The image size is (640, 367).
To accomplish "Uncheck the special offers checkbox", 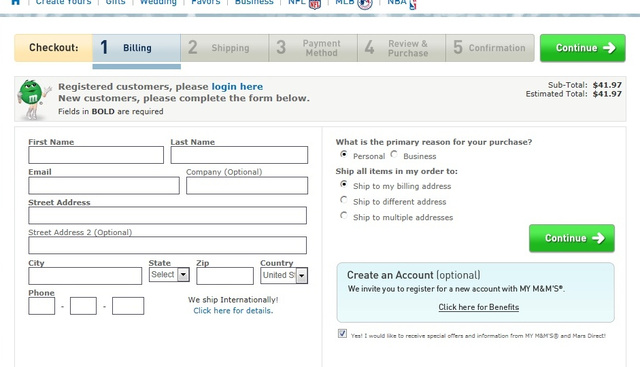I will (x=342, y=334).
